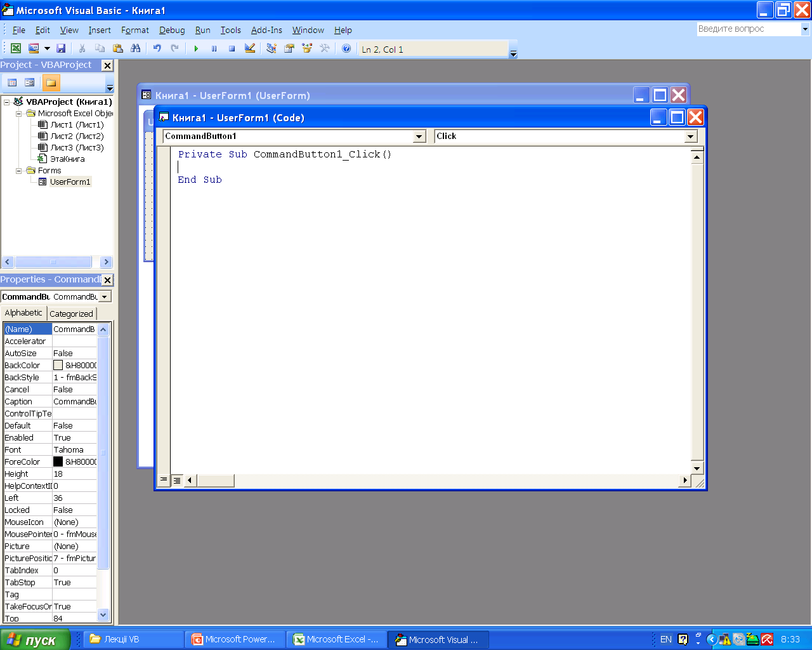Image resolution: width=812 pixels, height=650 pixels.
Task: Click the BackColor color swatch
Action: tap(58, 365)
